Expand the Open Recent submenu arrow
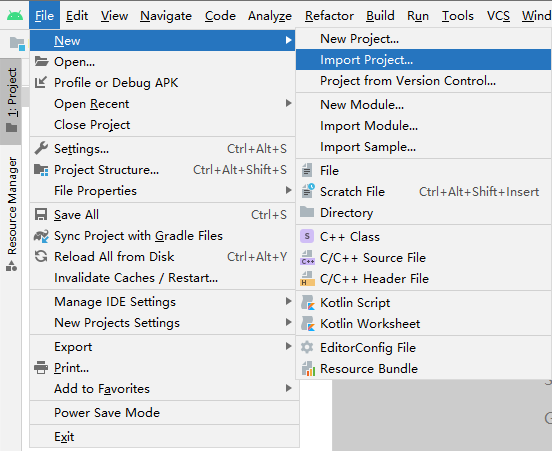This screenshot has height=451, width=552. click(x=289, y=103)
